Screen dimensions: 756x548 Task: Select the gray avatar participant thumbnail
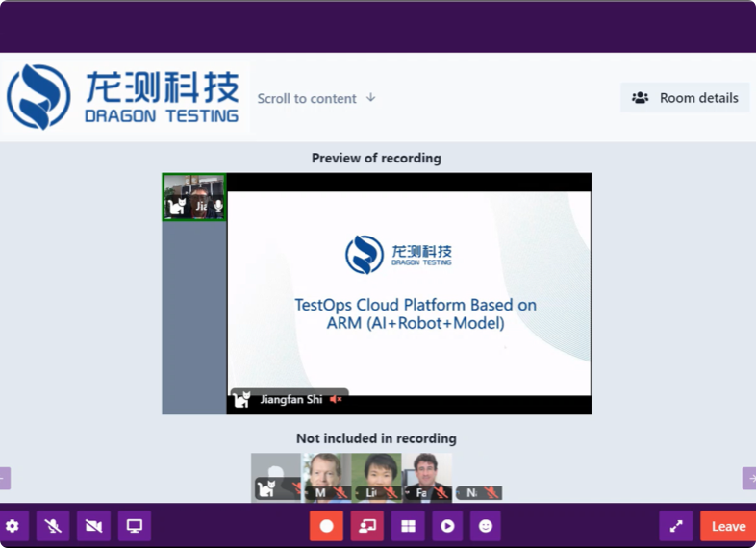coord(276,478)
